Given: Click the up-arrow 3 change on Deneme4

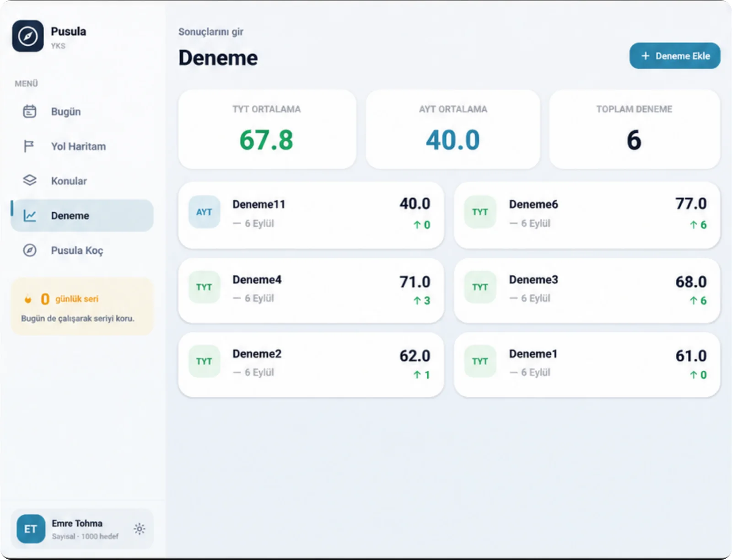Looking at the screenshot, I should pos(422,301).
